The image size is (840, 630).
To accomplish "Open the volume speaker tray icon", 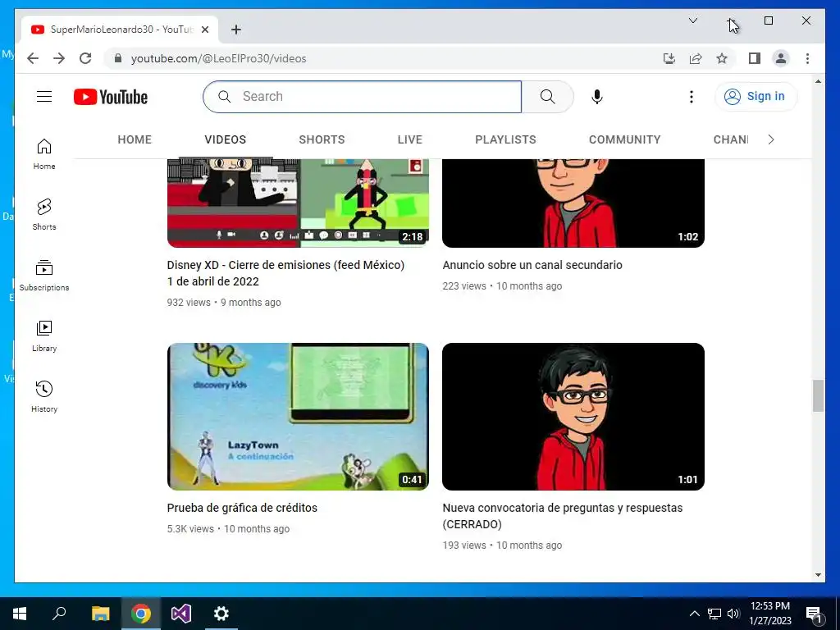I will click(733, 614).
